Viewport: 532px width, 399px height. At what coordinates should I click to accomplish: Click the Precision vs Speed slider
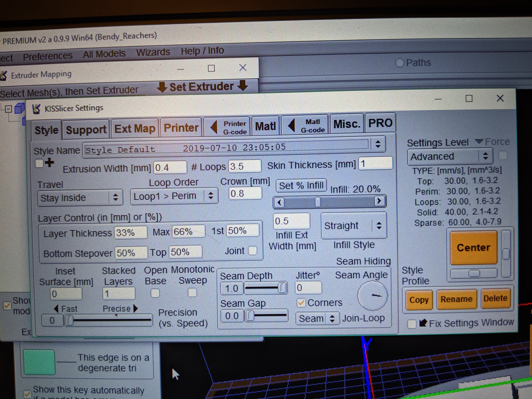tap(108, 320)
